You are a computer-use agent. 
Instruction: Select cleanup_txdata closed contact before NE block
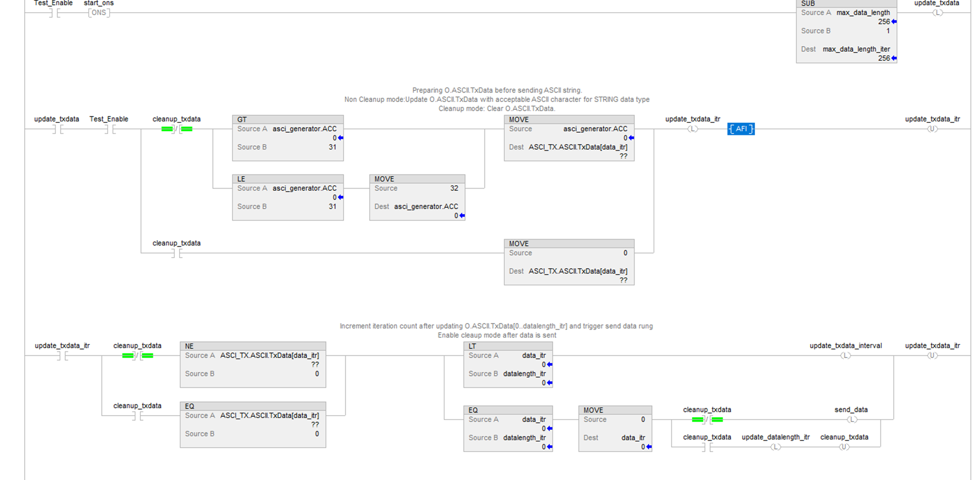[138, 356]
